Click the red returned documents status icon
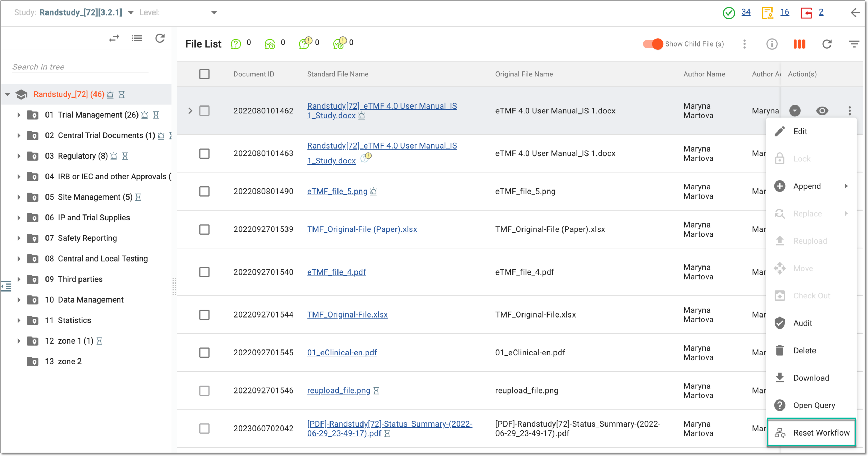This screenshot has width=868, height=456. pyautogui.click(x=806, y=13)
